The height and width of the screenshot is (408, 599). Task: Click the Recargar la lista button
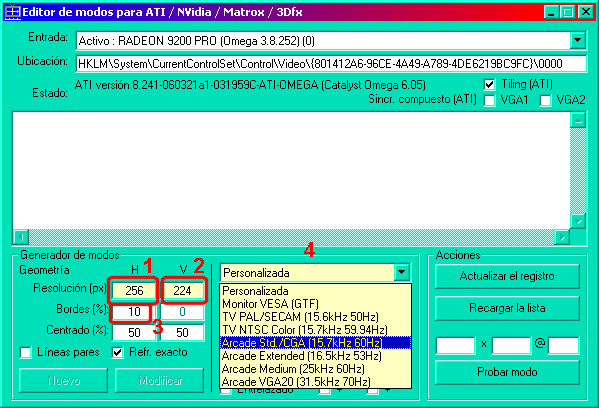tap(507, 308)
